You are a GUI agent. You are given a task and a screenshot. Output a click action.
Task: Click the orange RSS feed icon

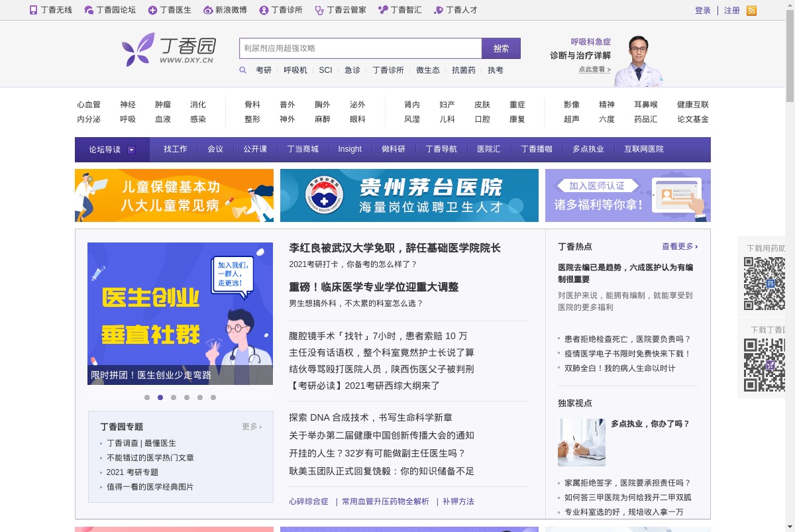tap(751, 11)
